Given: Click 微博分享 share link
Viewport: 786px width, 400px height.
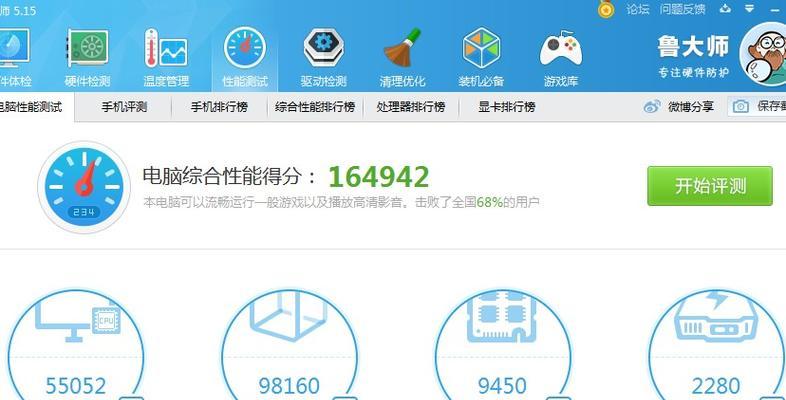Looking at the screenshot, I should (x=690, y=106).
